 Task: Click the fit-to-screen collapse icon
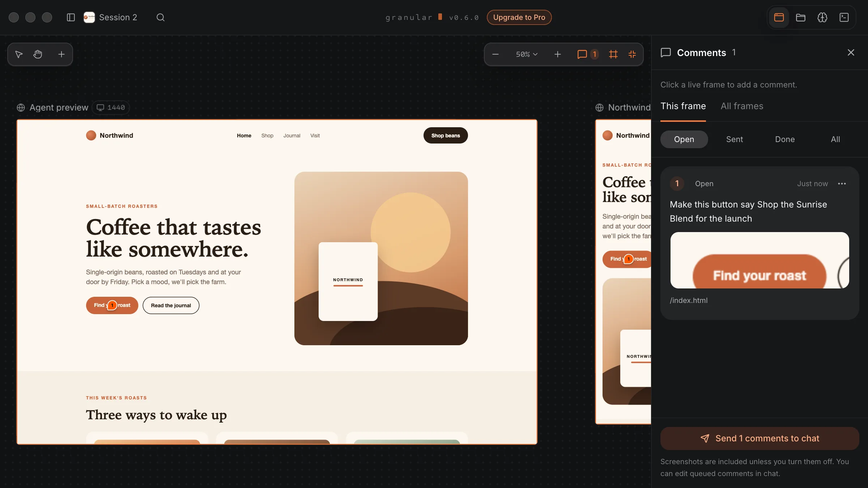click(632, 54)
